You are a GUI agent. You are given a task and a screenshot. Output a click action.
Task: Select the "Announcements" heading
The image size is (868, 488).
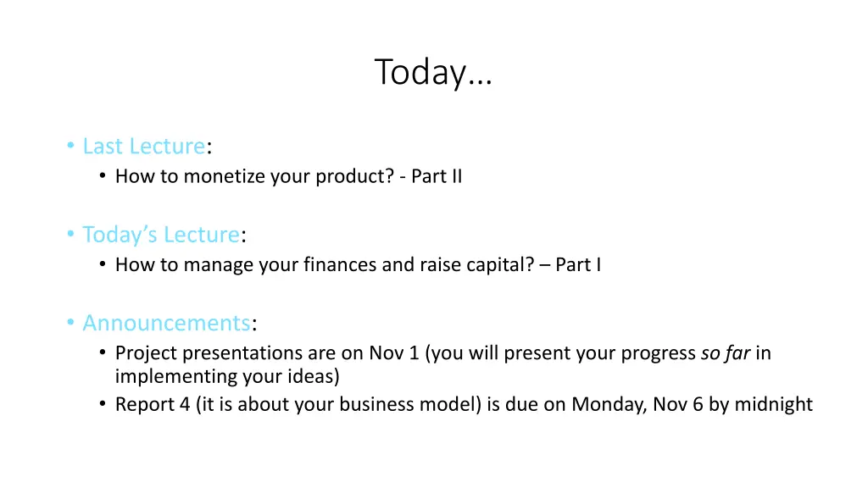(x=167, y=323)
